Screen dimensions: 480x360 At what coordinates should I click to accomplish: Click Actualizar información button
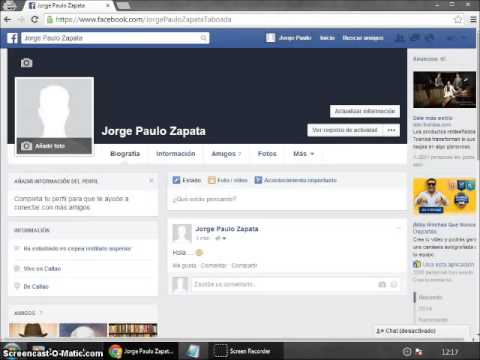coord(365,111)
